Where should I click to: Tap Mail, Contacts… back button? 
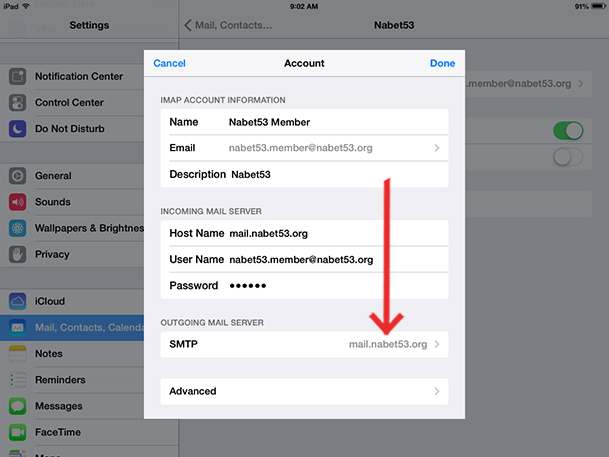[228, 25]
